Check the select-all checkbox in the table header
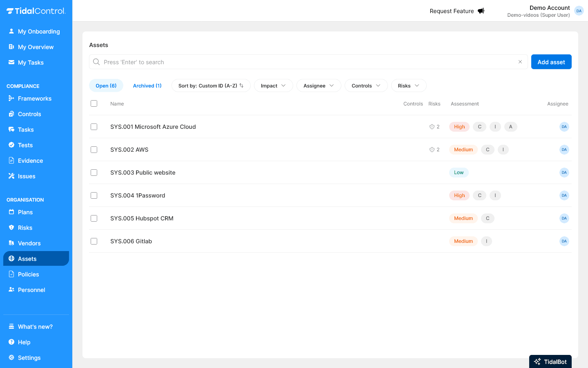Viewport: 588px width, 368px height. point(94,103)
